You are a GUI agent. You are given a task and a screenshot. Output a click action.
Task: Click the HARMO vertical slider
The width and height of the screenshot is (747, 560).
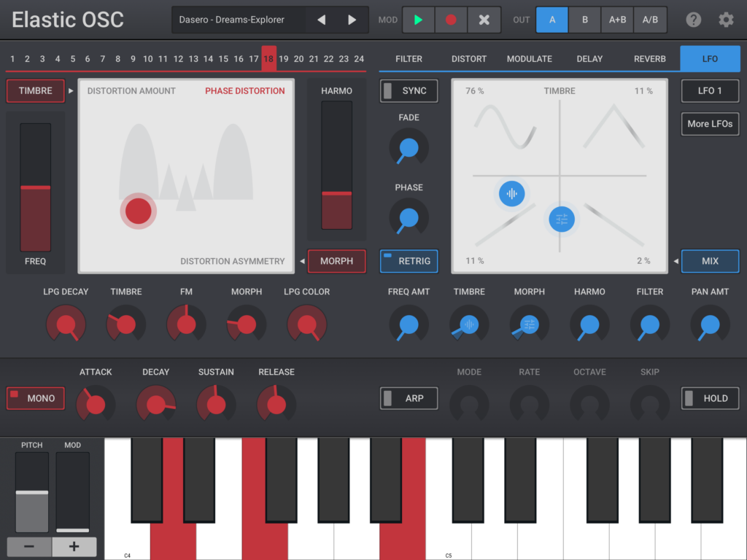point(337,166)
